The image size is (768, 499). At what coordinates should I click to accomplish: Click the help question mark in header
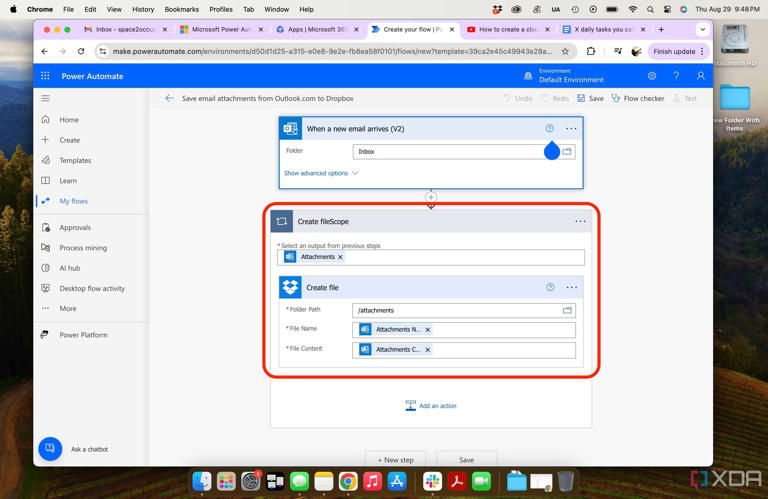pyautogui.click(x=676, y=76)
